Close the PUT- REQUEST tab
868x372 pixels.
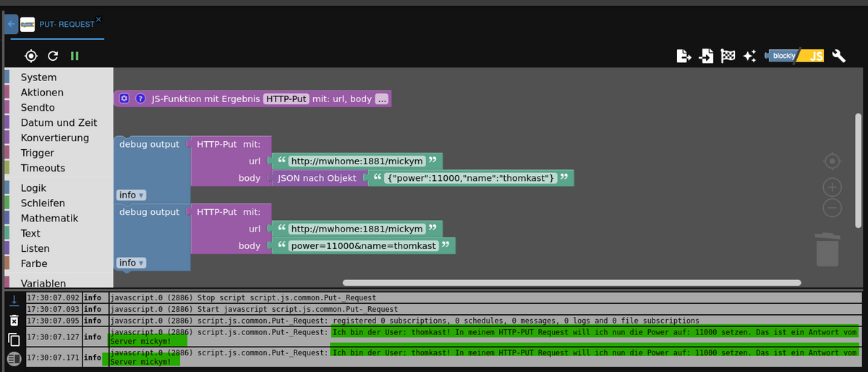point(98,19)
